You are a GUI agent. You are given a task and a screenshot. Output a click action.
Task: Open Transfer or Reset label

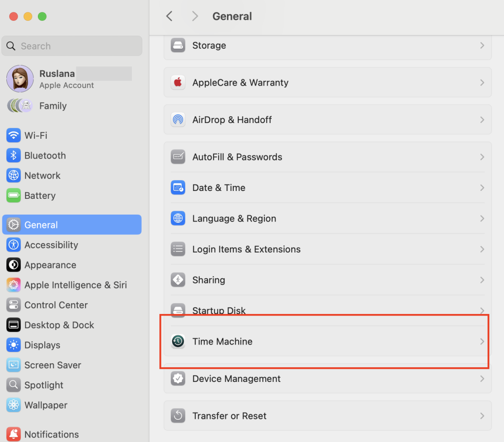point(229,415)
